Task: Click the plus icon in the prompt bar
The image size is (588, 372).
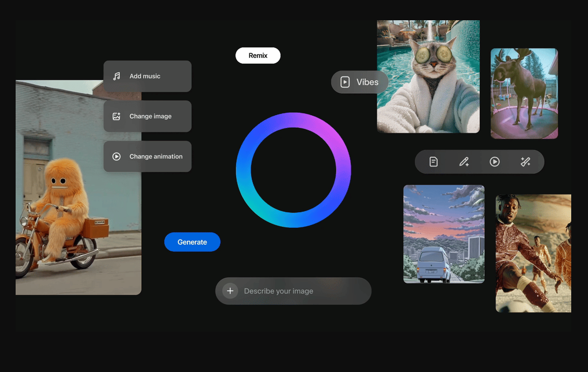Action: (x=230, y=291)
